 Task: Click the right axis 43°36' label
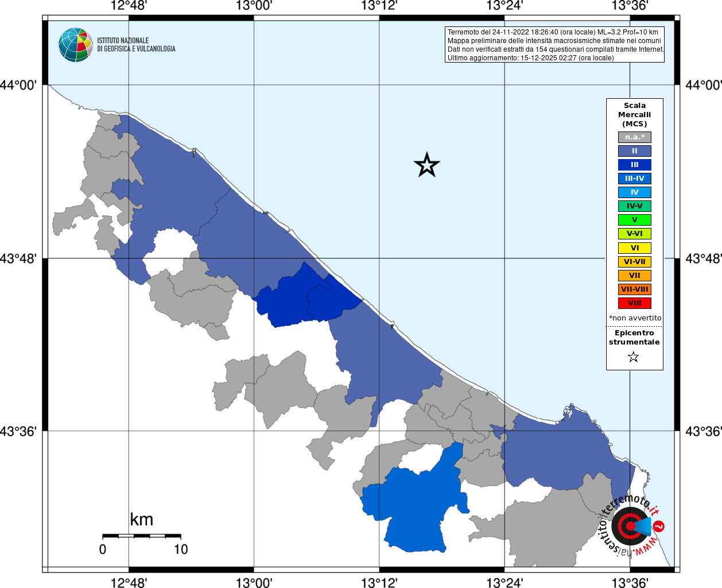(704, 431)
